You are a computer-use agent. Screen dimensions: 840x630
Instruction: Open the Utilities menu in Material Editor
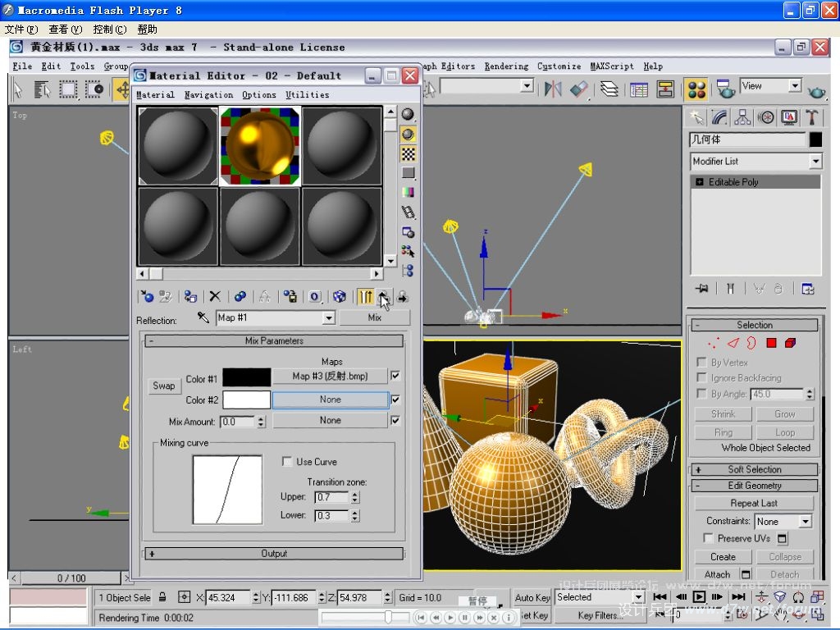tap(307, 95)
